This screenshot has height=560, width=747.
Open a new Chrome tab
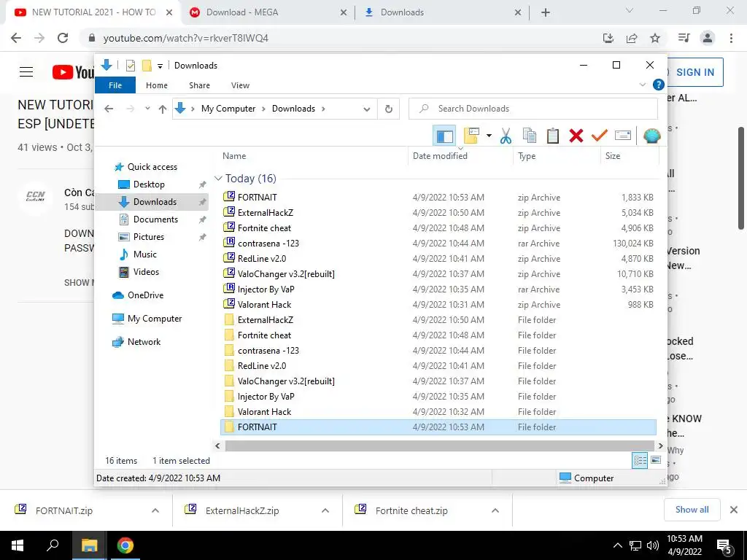(546, 12)
